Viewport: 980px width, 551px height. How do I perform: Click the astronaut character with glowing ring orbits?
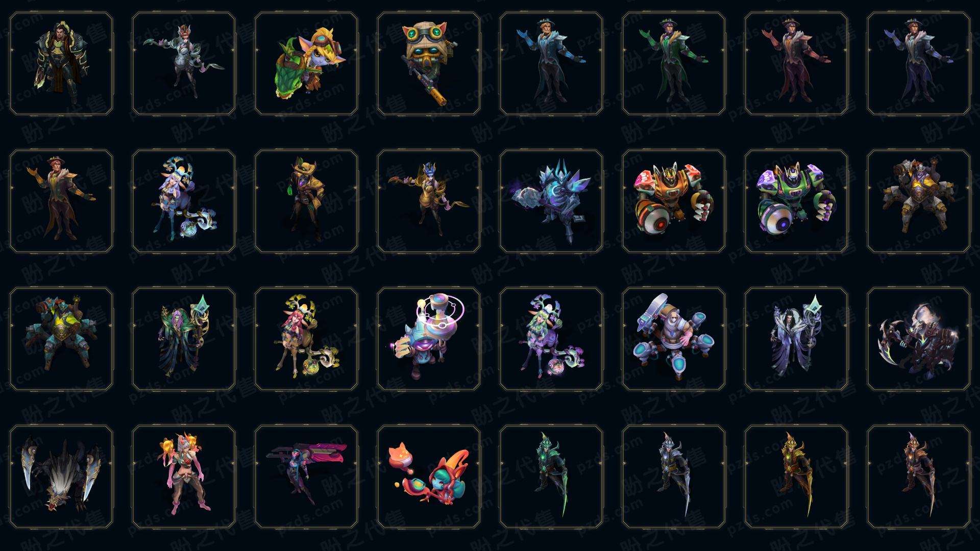click(x=429, y=339)
